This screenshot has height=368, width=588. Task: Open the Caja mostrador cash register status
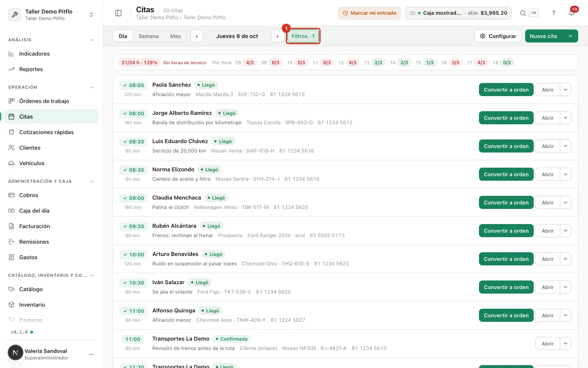tap(459, 13)
